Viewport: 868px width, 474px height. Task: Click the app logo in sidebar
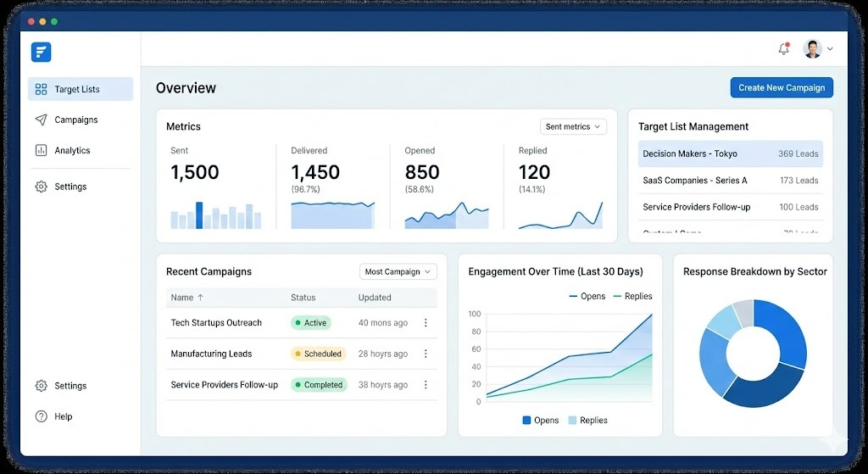[41, 52]
